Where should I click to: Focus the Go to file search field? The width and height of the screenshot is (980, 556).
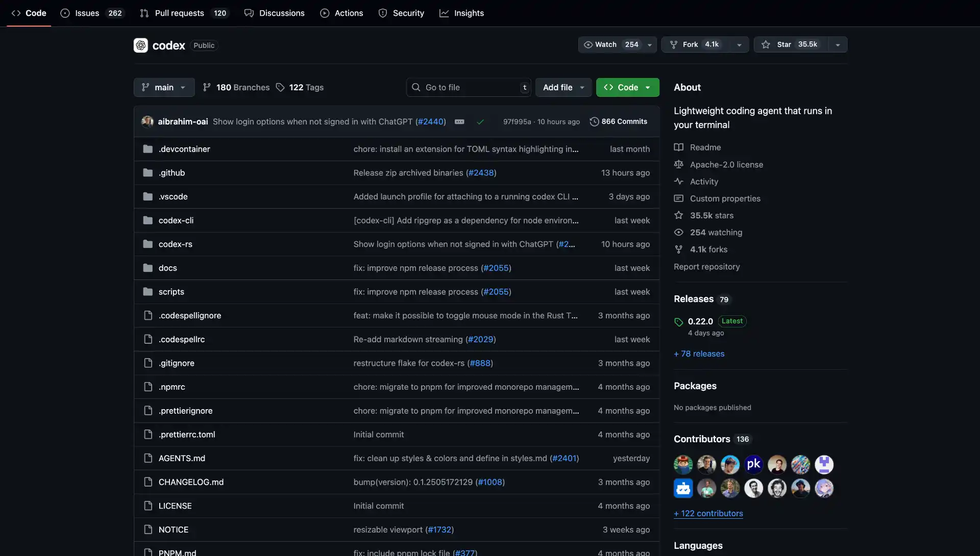(x=469, y=87)
